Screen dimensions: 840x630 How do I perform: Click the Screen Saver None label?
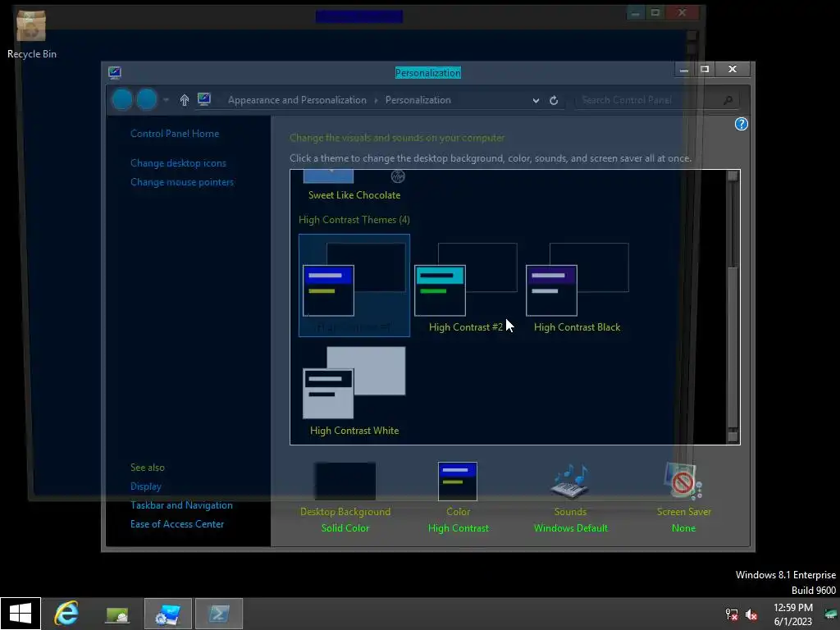(683, 528)
